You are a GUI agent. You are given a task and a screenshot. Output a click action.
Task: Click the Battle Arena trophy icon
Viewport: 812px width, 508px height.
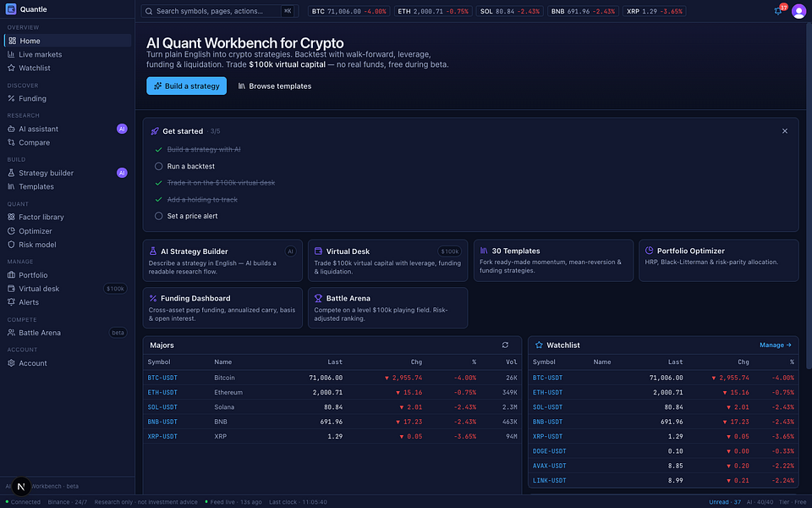318,298
